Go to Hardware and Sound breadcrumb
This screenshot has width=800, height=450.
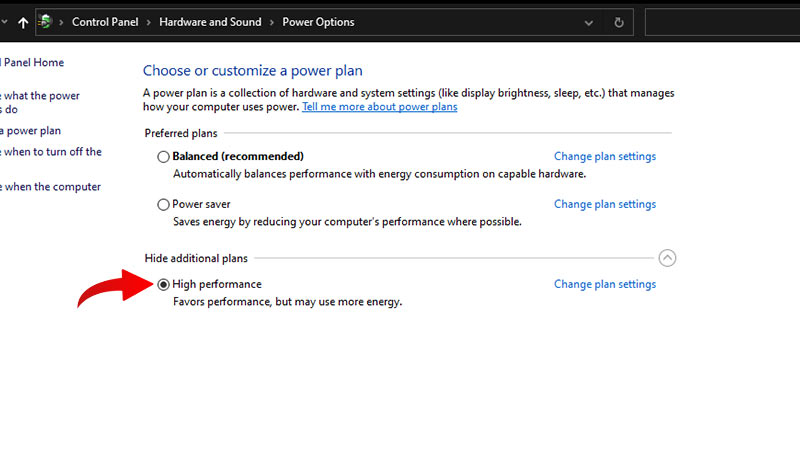point(210,22)
